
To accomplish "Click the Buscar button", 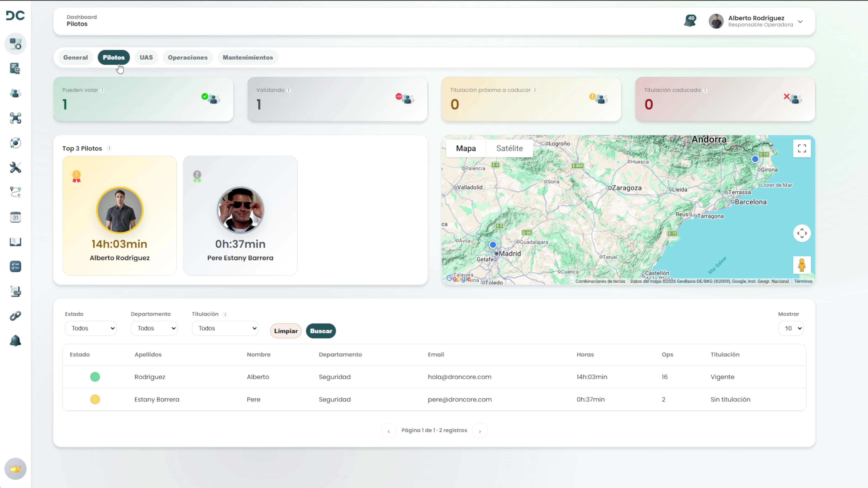I will pos(321,331).
